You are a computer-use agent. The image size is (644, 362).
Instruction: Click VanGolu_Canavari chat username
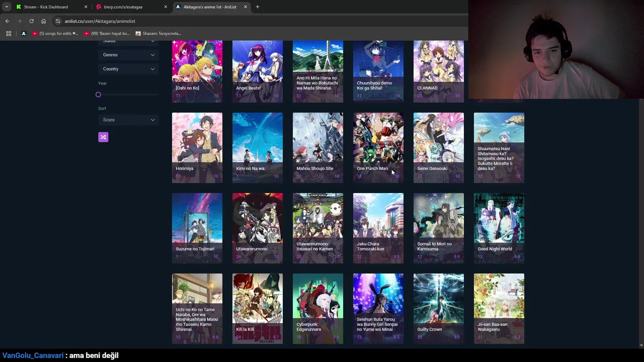point(33,355)
